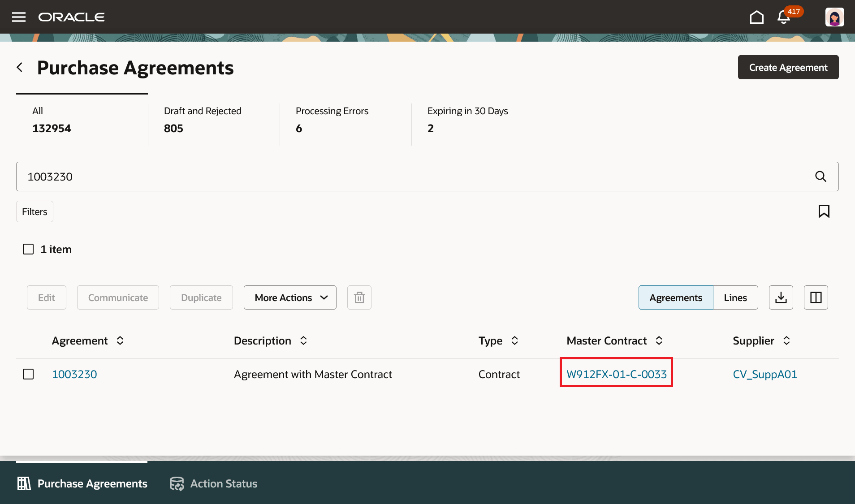Click the Create Agreement button

click(x=788, y=67)
